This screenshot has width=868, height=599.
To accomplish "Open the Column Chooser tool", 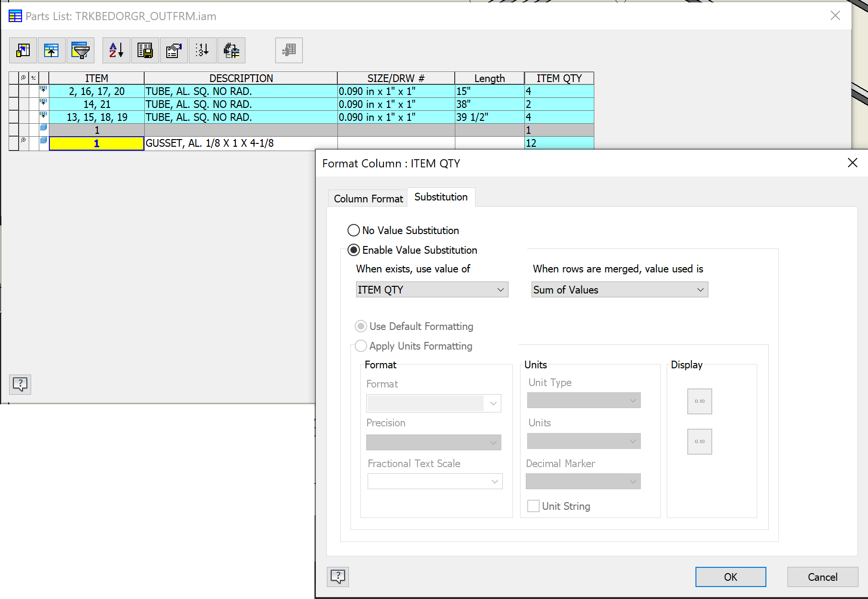I will pos(23,50).
